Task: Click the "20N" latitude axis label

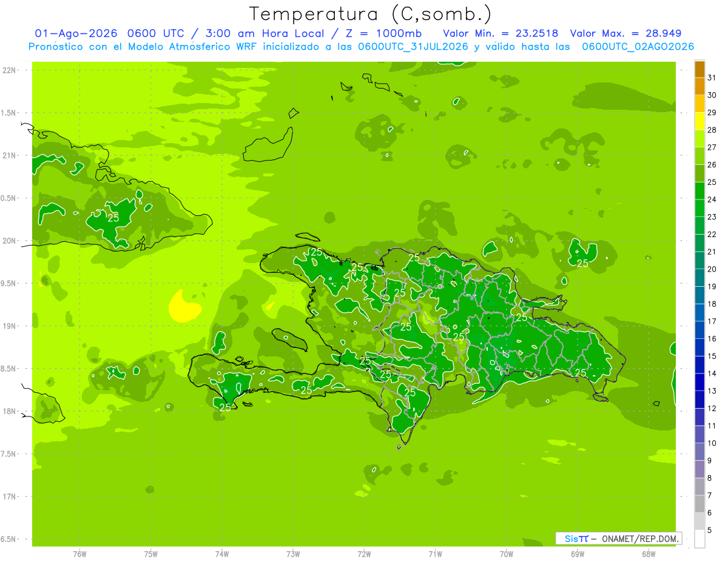Action: click(x=10, y=241)
